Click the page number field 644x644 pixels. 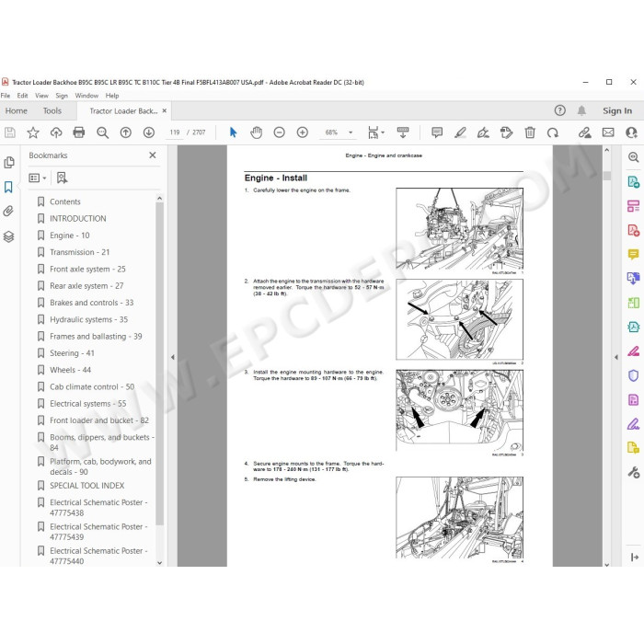[175, 132]
